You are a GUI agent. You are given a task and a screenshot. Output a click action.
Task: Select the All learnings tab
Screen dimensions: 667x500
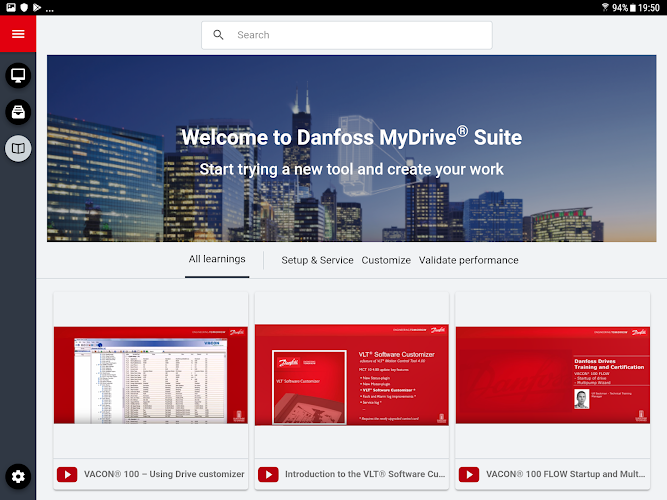[x=217, y=259]
